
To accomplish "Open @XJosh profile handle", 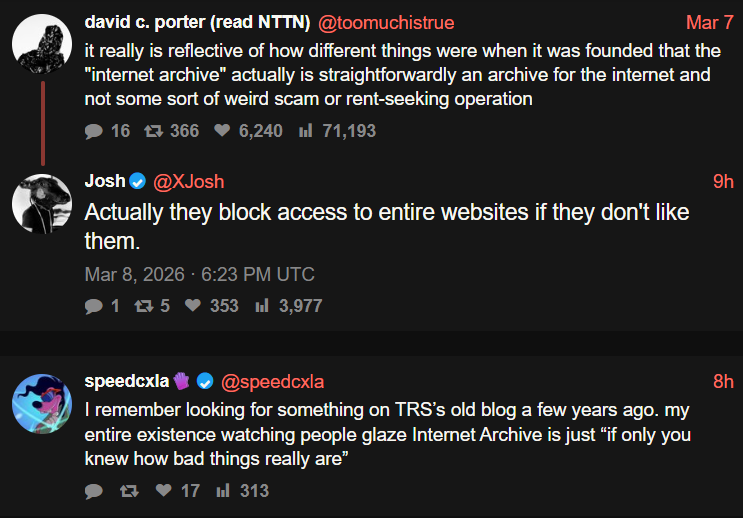I will click(x=188, y=181).
